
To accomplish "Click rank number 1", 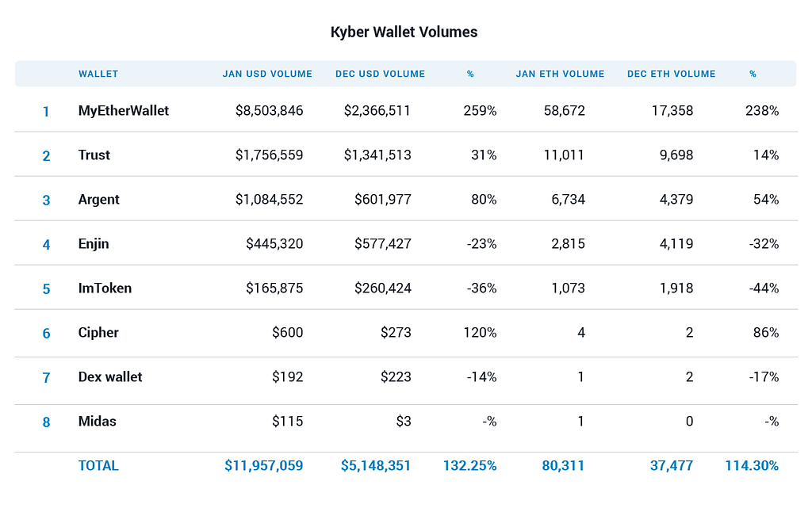I will click(46, 112).
